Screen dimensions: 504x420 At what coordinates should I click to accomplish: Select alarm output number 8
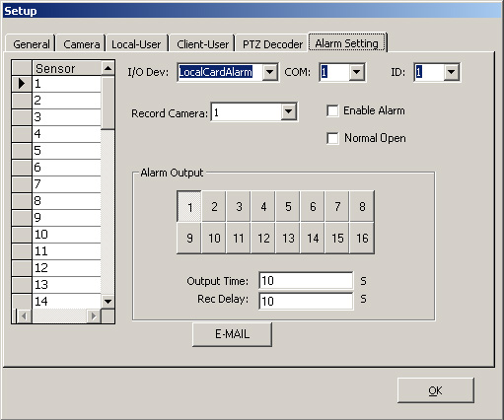(362, 207)
